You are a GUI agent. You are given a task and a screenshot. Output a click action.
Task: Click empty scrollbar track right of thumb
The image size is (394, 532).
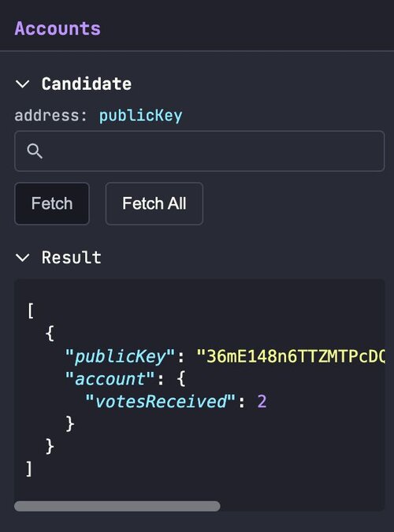(302, 506)
